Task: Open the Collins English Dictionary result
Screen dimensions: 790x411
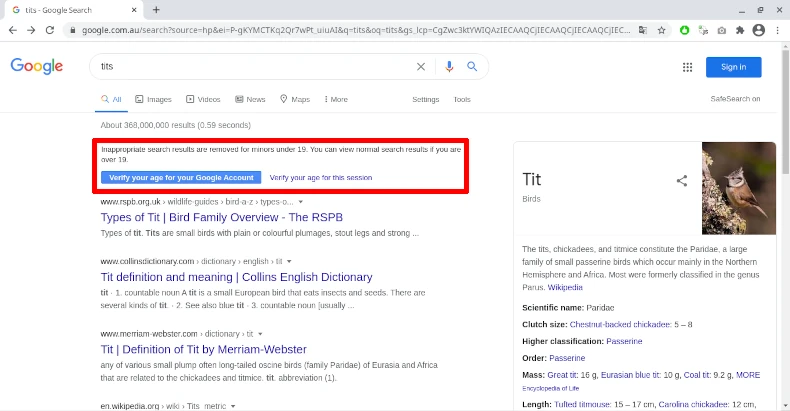Action: (x=236, y=277)
